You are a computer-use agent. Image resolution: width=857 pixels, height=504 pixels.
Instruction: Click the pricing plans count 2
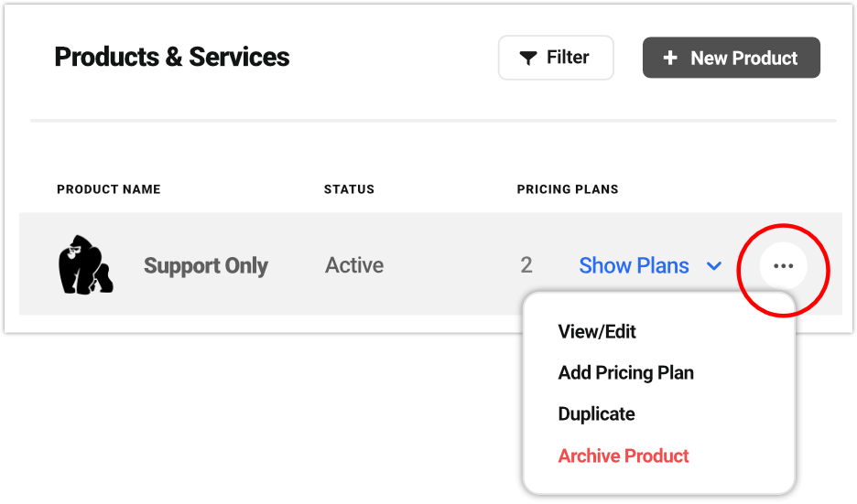(x=526, y=266)
